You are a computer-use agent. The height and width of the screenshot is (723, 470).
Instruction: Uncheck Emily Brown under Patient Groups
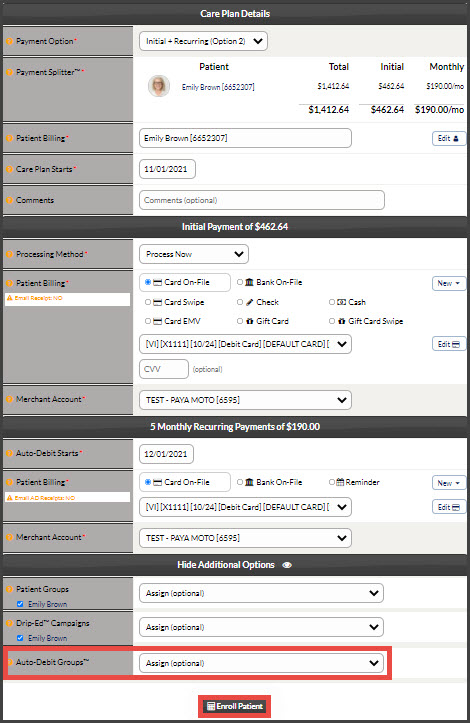pos(20,604)
